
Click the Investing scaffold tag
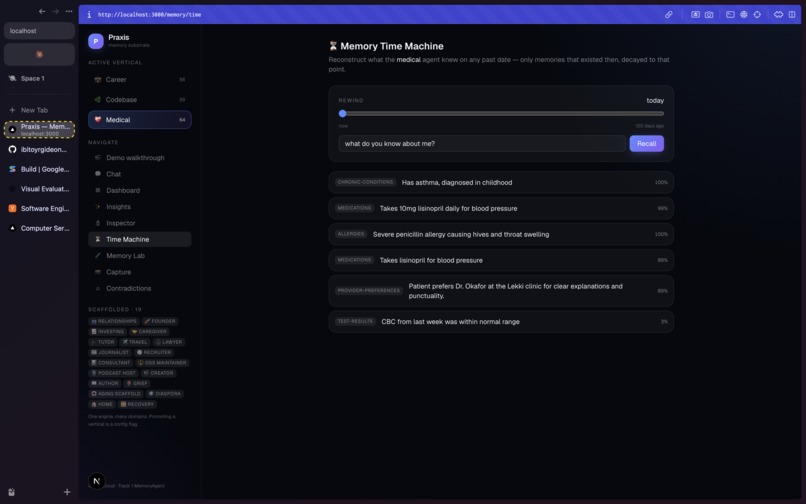[x=107, y=332]
